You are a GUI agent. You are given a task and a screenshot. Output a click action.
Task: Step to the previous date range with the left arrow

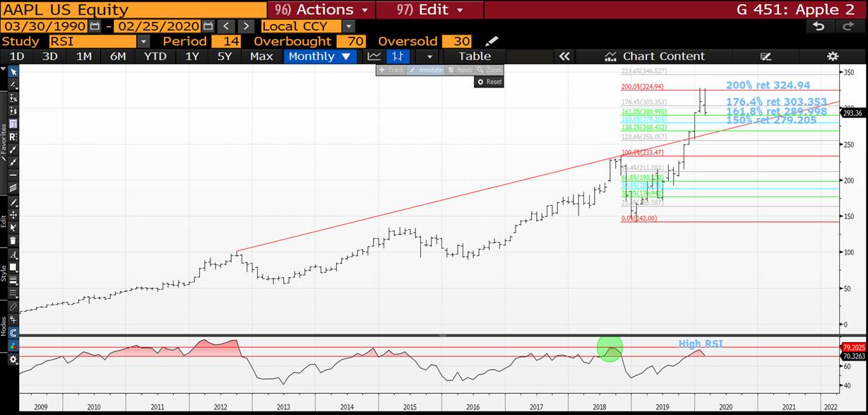pos(226,26)
